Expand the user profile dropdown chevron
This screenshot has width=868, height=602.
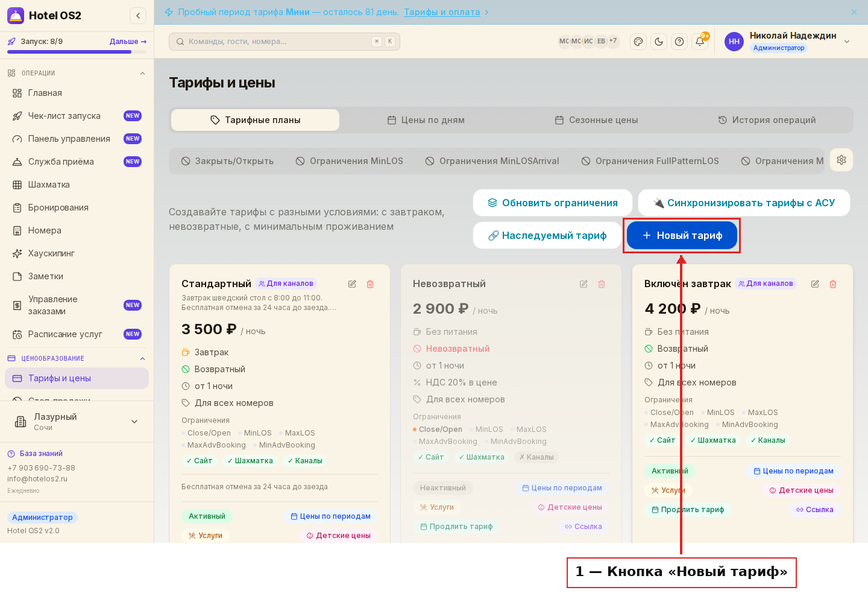(x=847, y=42)
